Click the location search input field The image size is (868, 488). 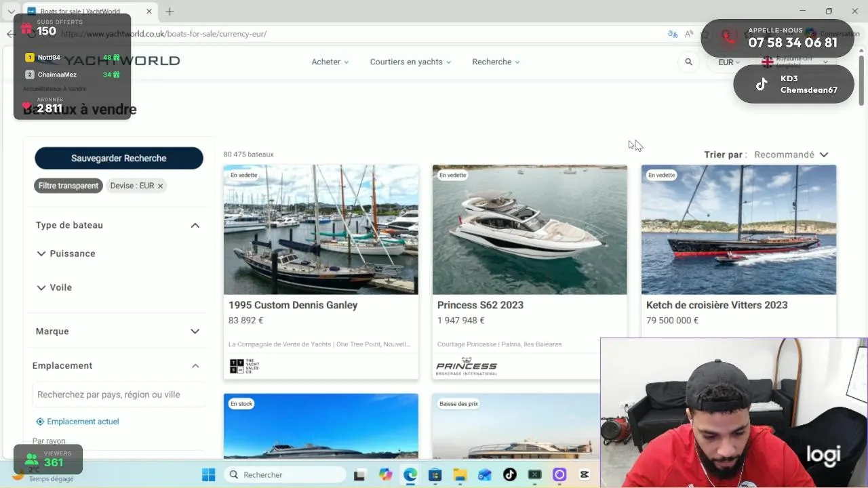pyautogui.click(x=119, y=394)
